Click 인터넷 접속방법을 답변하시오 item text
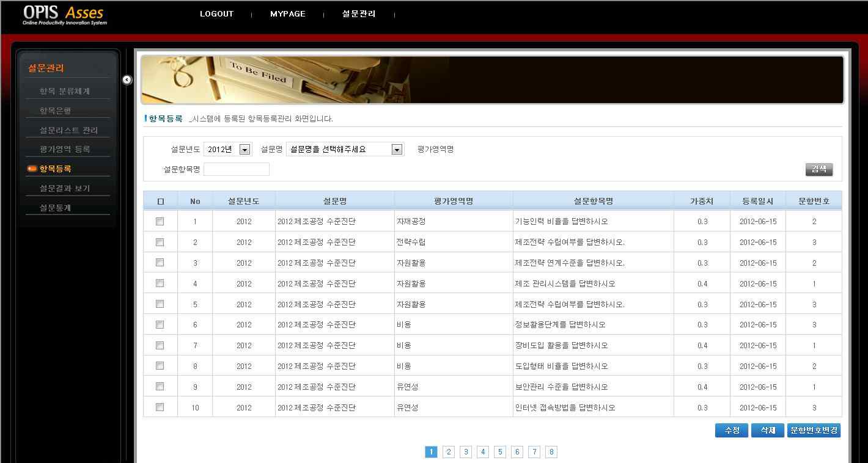Image resolution: width=868 pixels, height=463 pixels. coord(565,407)
